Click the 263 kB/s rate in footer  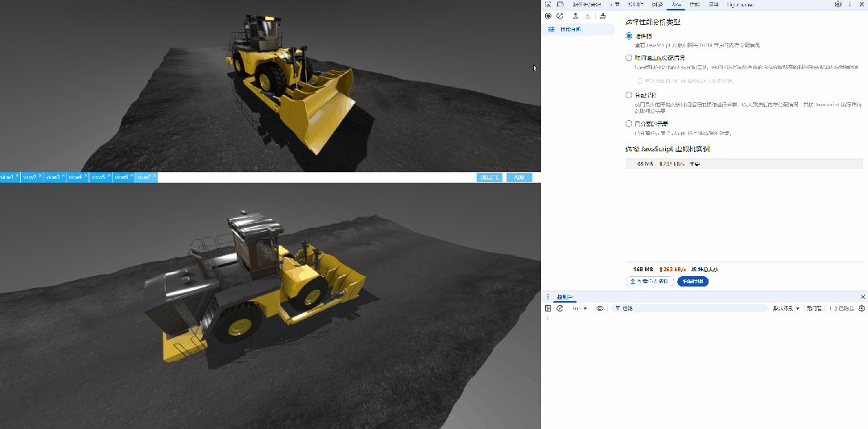pos(671,270)
